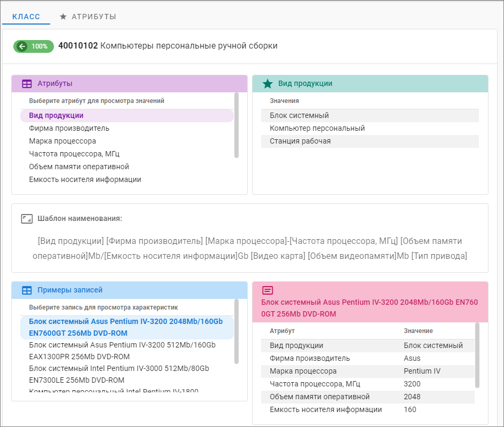Click the pink record details card icon

[x=267, y=290]
